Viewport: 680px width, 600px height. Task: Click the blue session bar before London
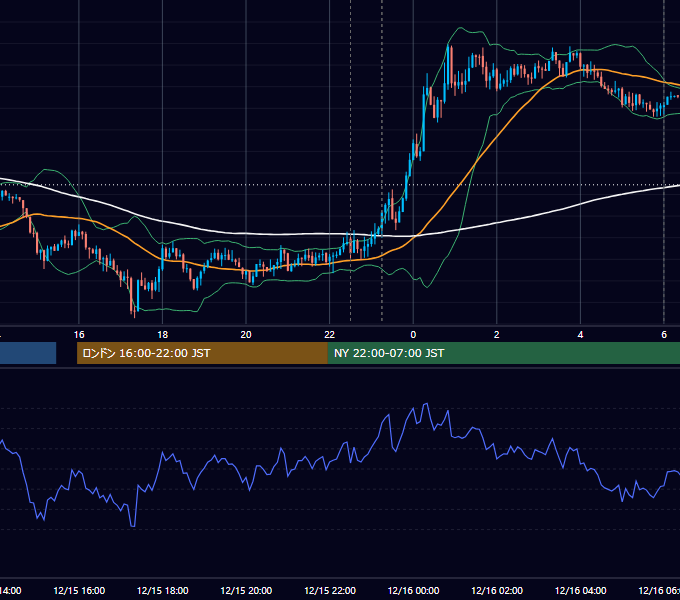click(28, 353)
